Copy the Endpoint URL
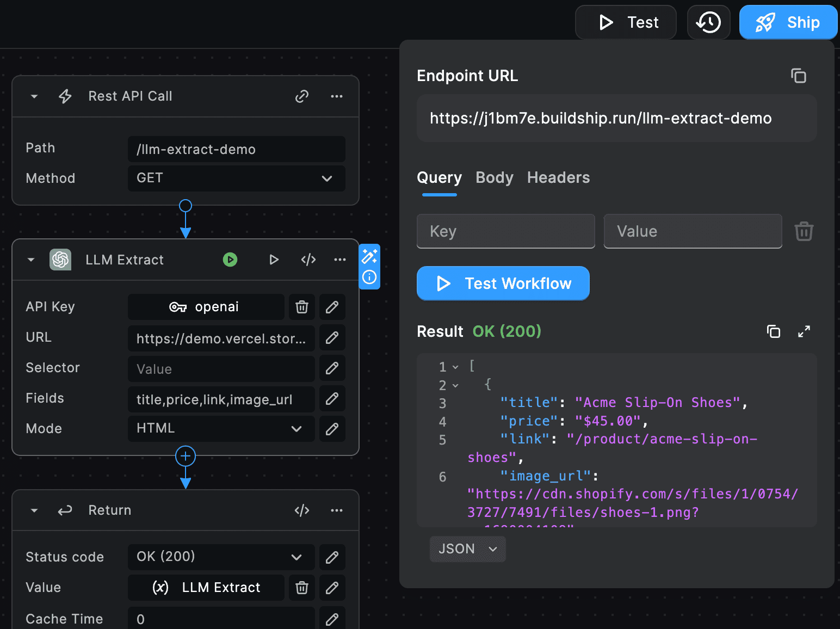The width and height of the screenshot is (840, 629). (799, 76)
